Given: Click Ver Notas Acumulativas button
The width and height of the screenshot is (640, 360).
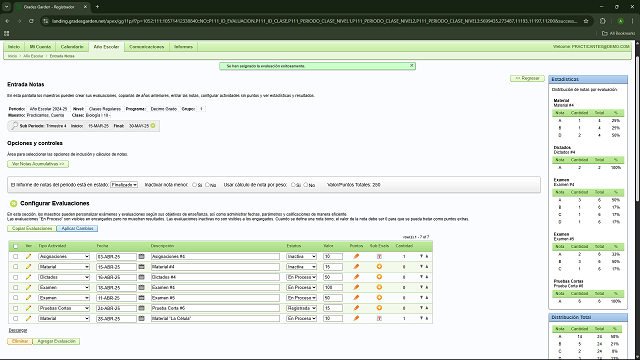Looking at the screenshot, I should (38, 164).
